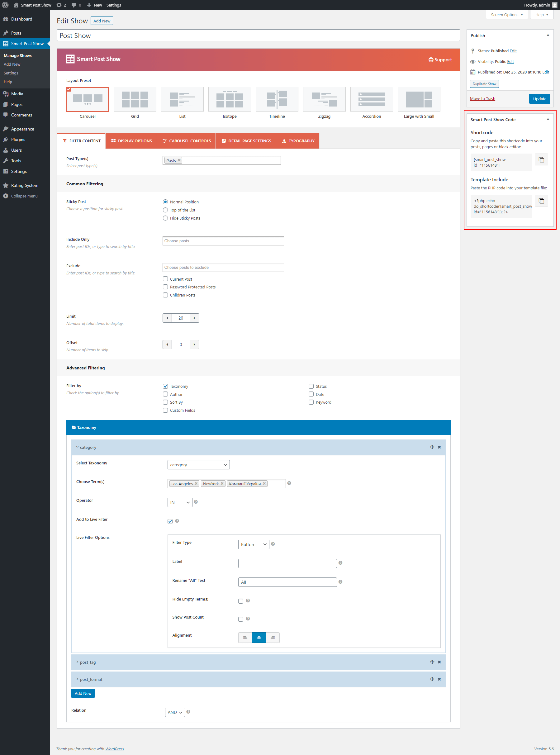This screenshot has height=755, width=560.
Task: Open help tooltip next to Operator
Action: click(x=196, y=502)
